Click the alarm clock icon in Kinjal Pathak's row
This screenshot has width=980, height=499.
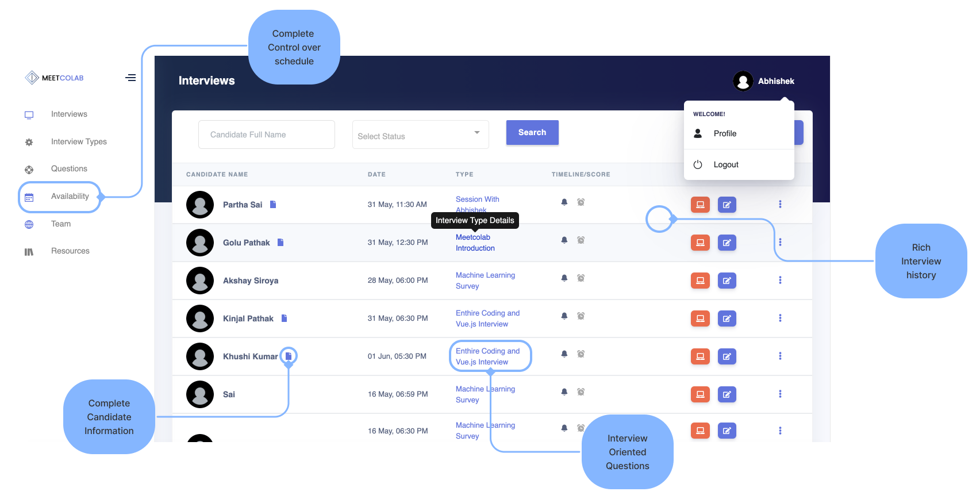pos(581,316)
